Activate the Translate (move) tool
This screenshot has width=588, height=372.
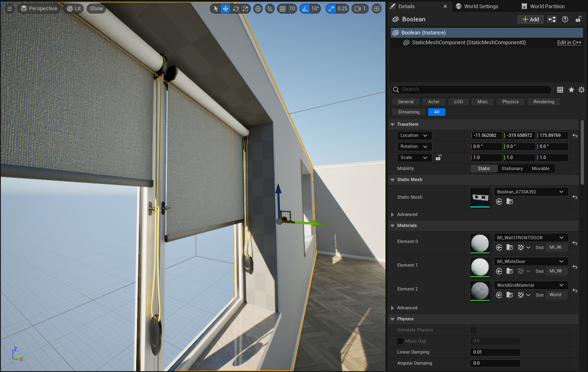click(225, 9)
